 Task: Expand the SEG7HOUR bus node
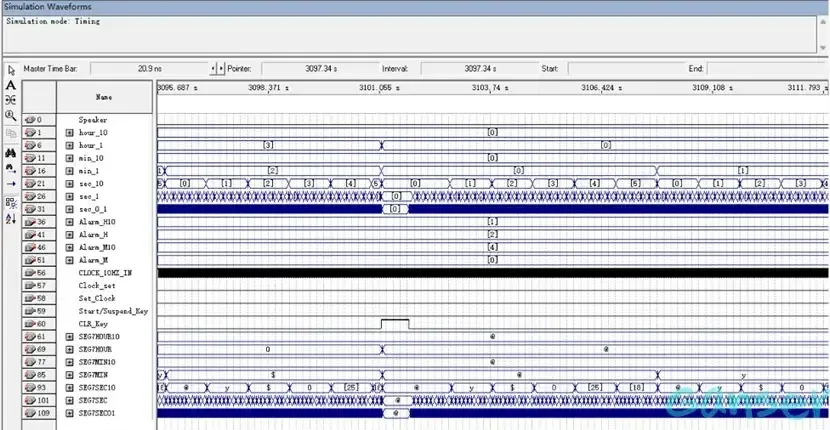pos(70,349)
